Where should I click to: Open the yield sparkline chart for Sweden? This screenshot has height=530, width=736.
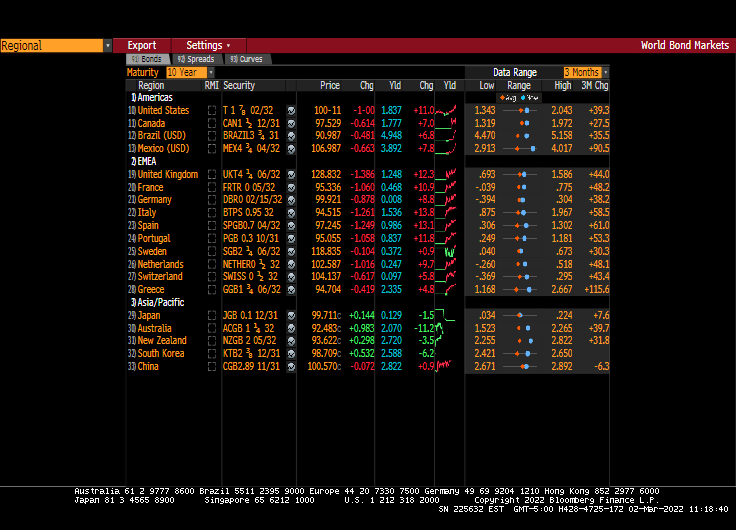(450, 251)
